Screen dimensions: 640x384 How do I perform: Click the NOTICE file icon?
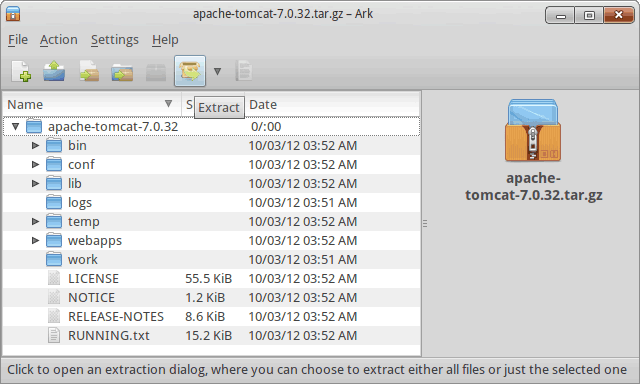pos(54,297)
